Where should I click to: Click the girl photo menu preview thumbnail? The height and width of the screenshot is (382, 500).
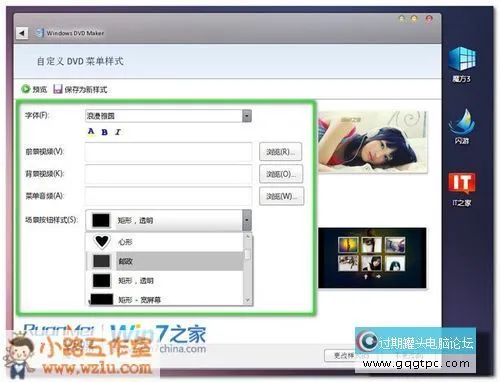tap(372, 142)
